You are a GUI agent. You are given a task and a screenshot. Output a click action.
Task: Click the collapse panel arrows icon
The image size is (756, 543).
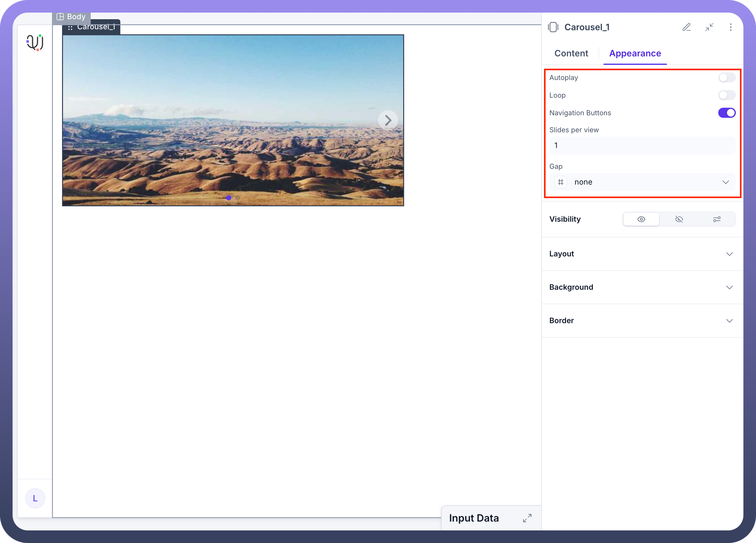click(709, 27)
